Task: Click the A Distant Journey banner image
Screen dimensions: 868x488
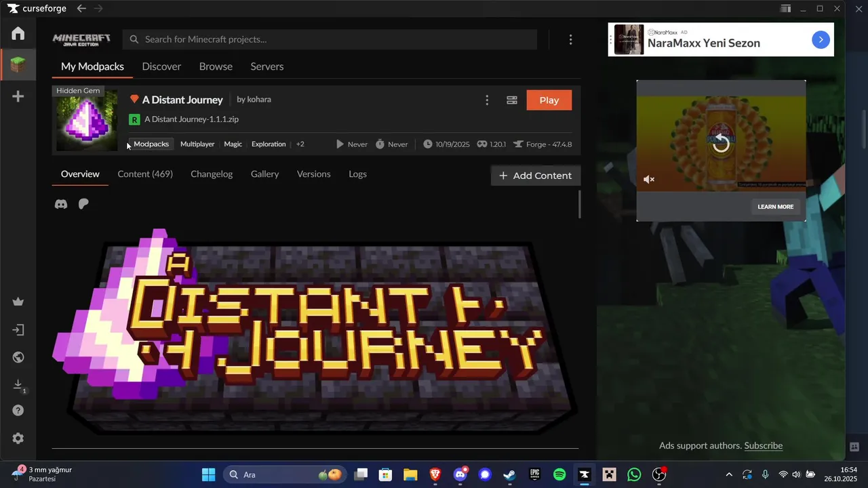Action: point(315,332)
